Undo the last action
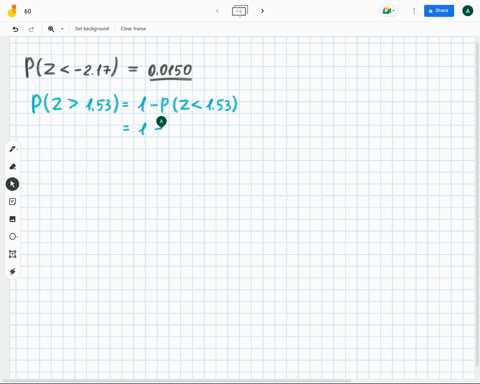 point(15,29)
